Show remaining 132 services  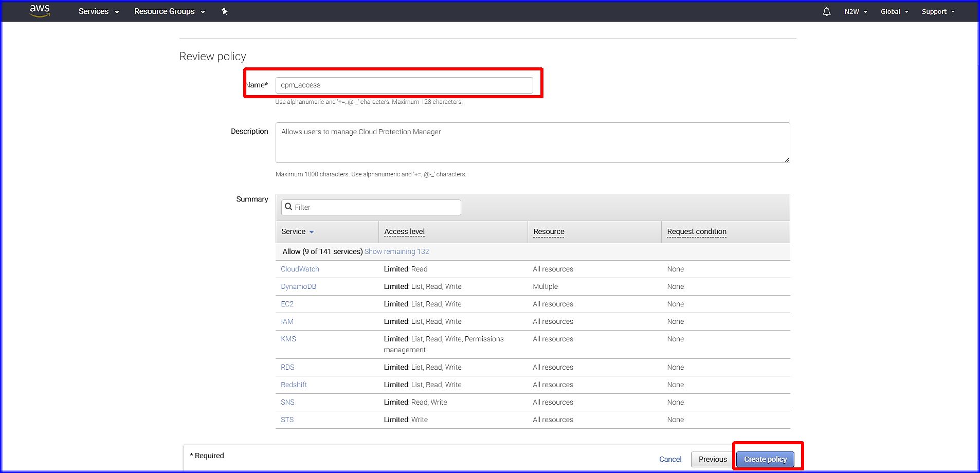pyautogui.click(x=396, y=251)
